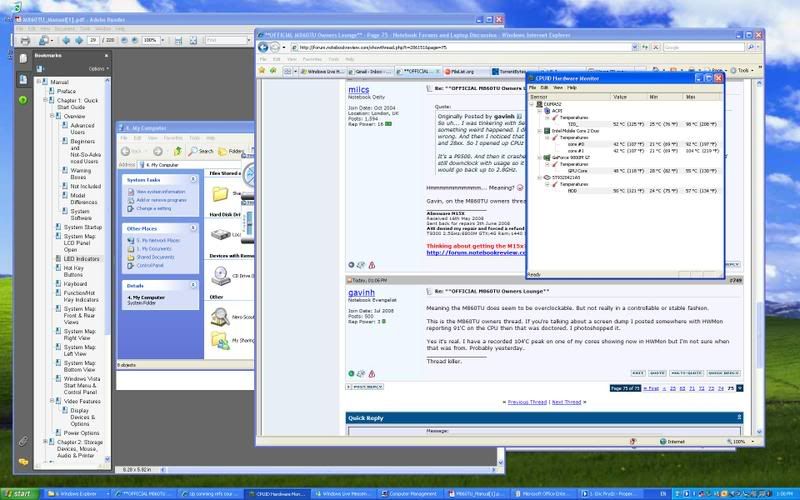Open the View menu in CPUID Hardware Monitor

[558, 88]
